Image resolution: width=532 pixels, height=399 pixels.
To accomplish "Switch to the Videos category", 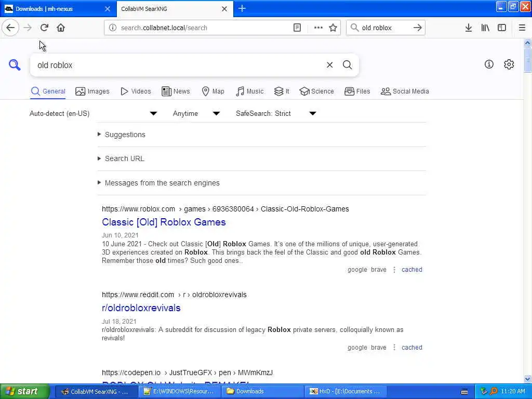I will pyautogui.click(x=136, y=91).
